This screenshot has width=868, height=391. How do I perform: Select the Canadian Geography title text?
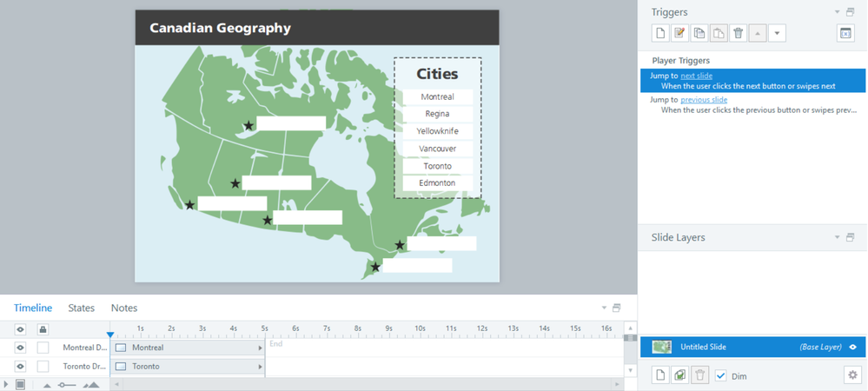coord(221,28)
